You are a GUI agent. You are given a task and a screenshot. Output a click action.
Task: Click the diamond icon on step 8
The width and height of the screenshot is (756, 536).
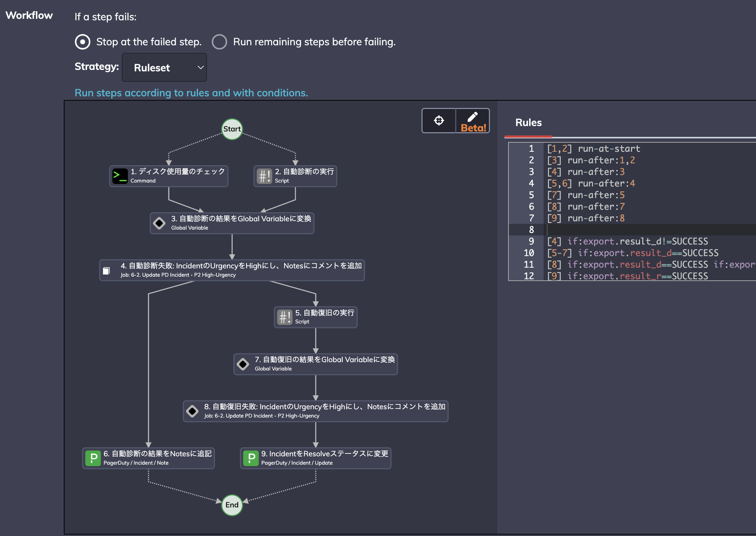tap(192, 411)
